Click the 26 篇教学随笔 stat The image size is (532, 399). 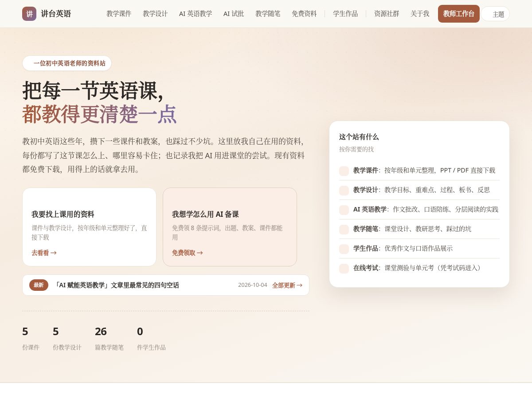[x=109, y=339]
